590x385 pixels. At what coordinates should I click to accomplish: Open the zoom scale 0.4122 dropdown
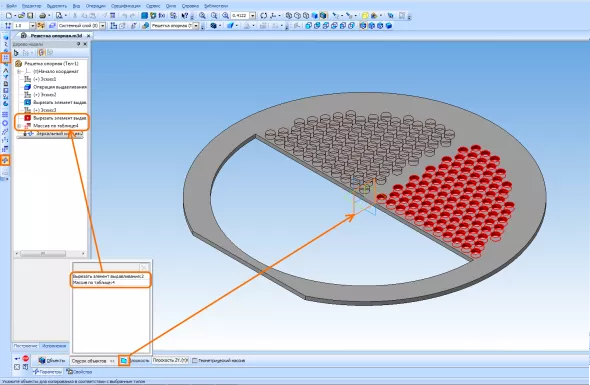253,15
